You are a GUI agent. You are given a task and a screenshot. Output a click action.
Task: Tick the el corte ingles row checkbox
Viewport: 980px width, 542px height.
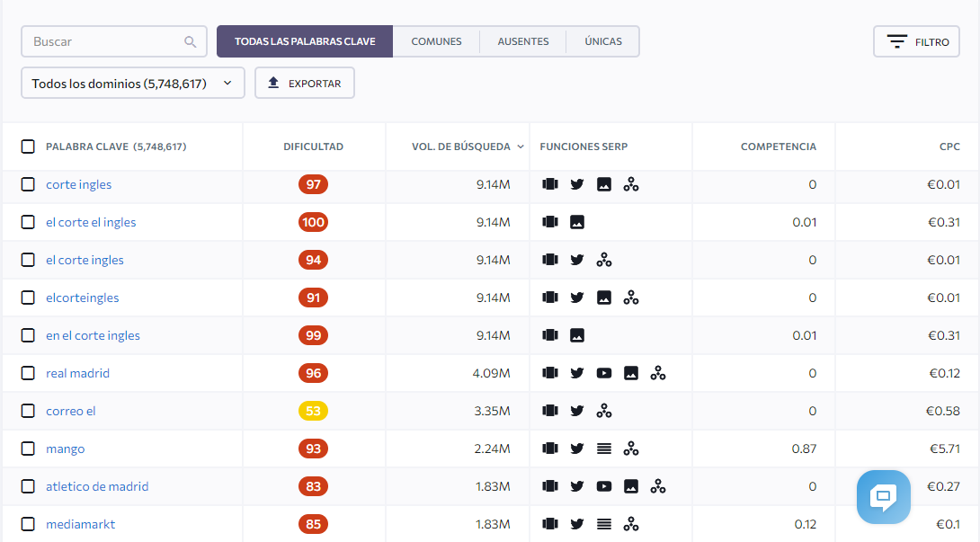pos(28,260)
